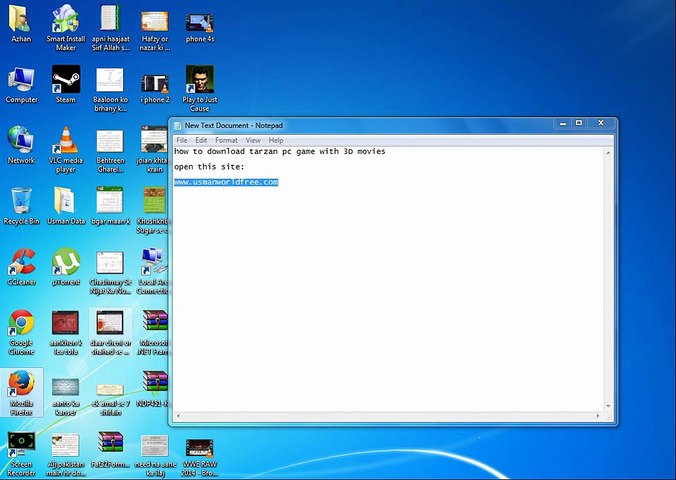Open the Smart Install Maker icon
This screenshot has width=676, height=480.
point(65,20)
